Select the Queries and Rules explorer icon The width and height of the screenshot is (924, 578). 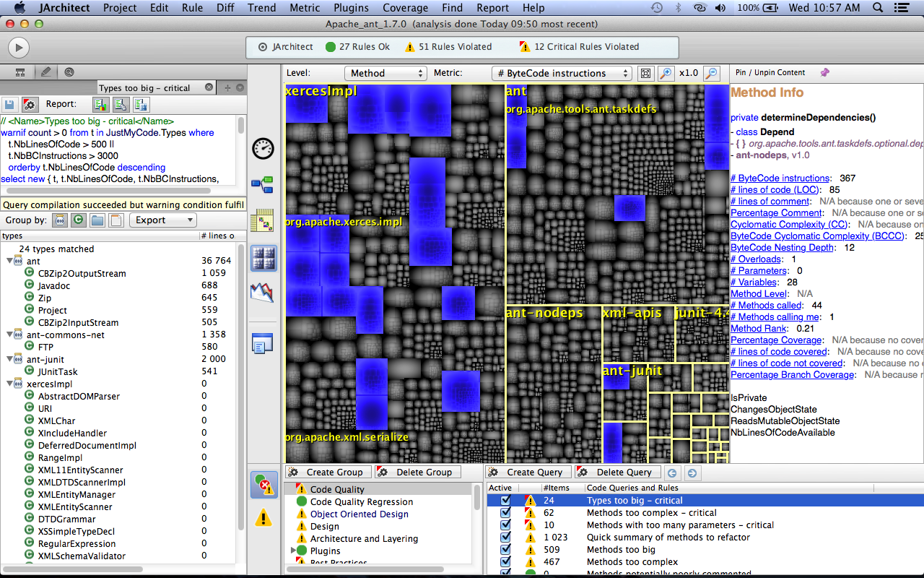(x=263, y=484)
